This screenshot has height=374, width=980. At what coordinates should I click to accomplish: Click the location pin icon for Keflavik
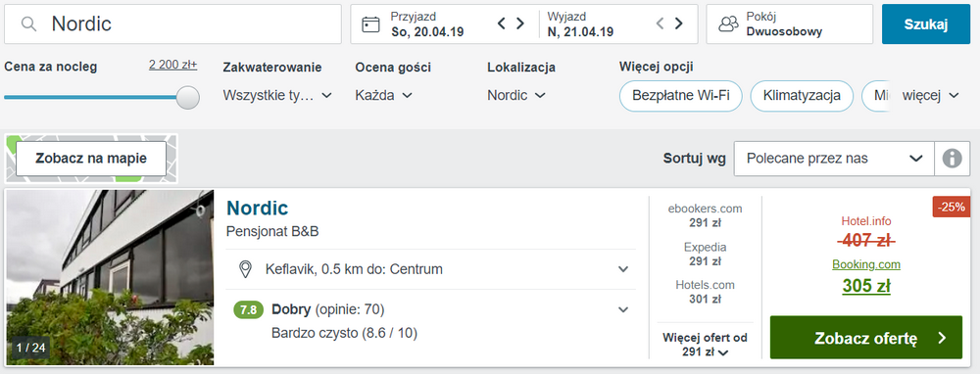point(246,269)
